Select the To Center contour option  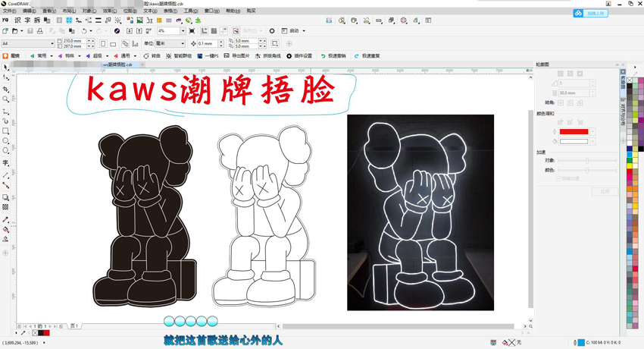tap(560, 73)
